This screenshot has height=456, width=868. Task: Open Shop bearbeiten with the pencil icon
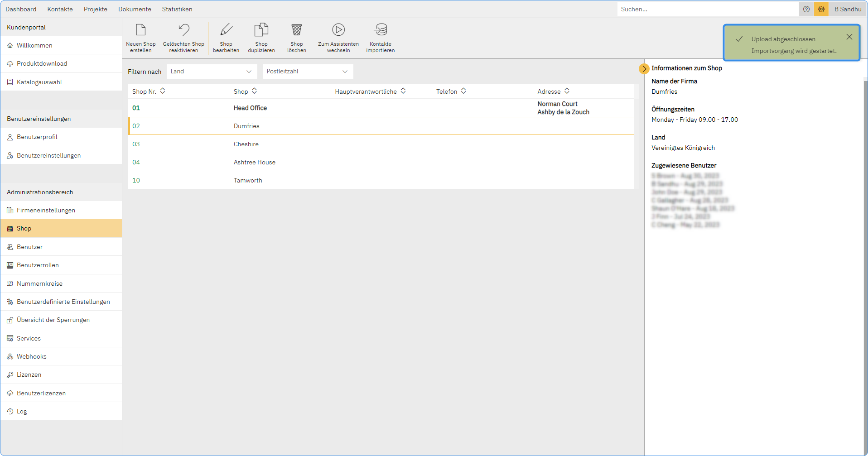point(226,29)
